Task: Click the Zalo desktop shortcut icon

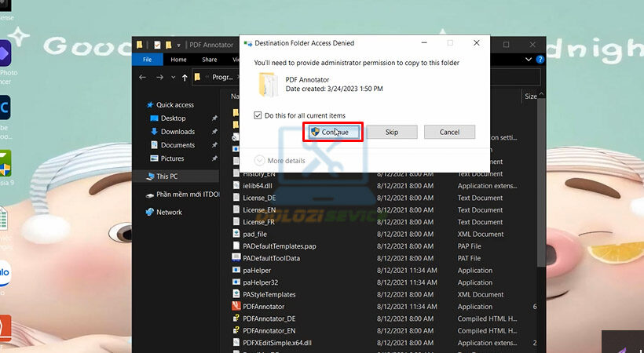Action: click(4, 273)
